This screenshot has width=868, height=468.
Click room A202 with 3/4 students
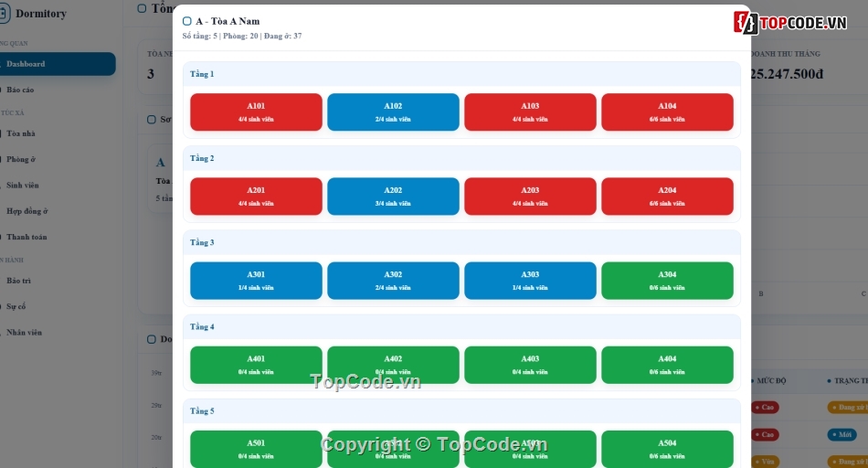(x=393, y=196)
